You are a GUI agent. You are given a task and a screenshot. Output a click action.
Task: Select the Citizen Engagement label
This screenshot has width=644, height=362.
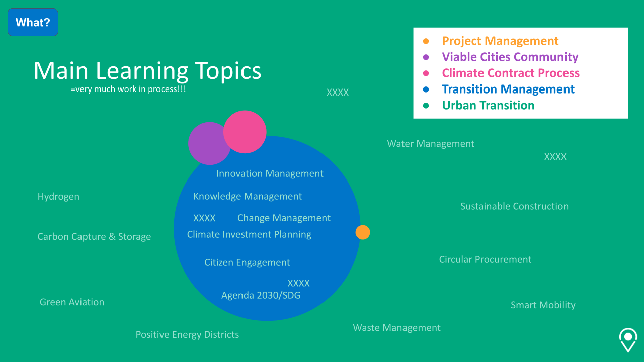(247, 262)
